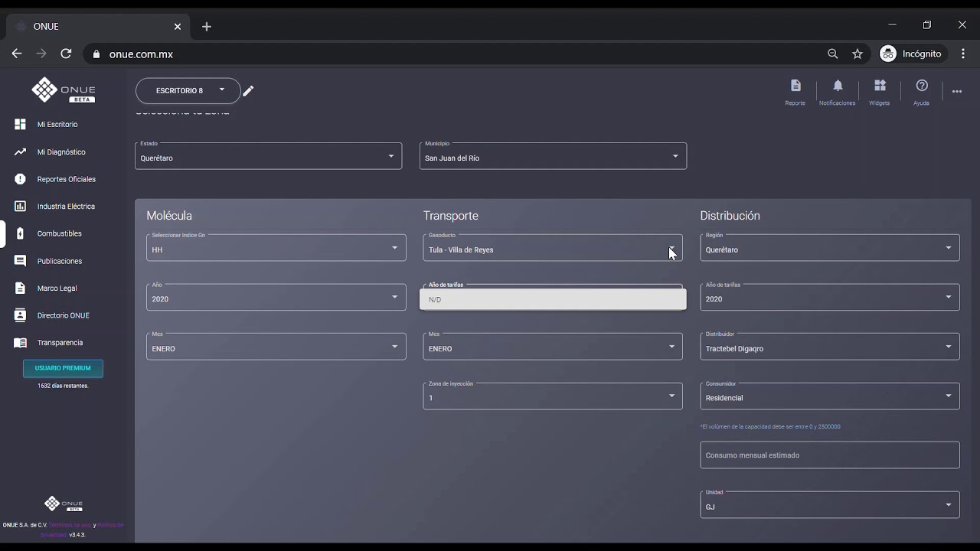
Task: Open the Municipio dropdown San Juan del Río
Action: (553, 156)
